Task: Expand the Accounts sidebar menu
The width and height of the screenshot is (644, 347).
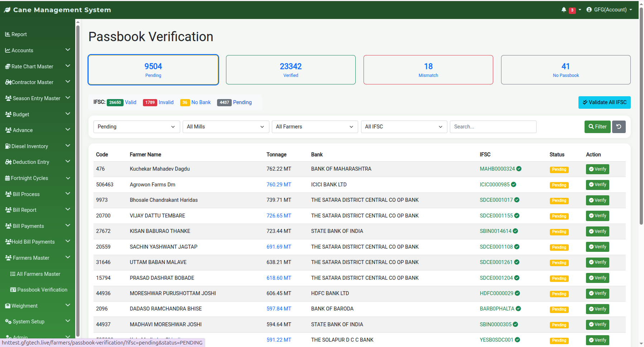Action: pos(38,50)
